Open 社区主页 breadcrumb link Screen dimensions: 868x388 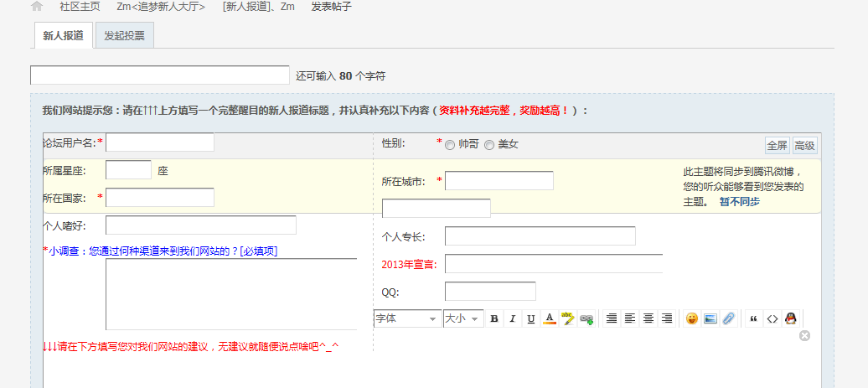(x=80, y=8)
